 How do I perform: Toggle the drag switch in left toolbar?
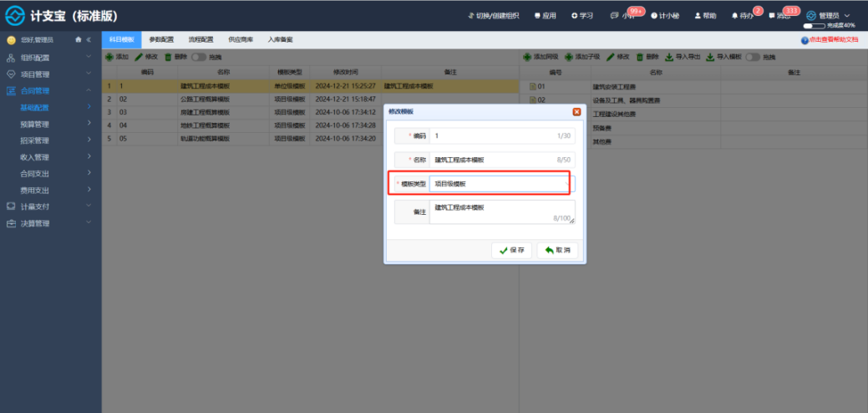pyautogui.click(x=199, y=57)
